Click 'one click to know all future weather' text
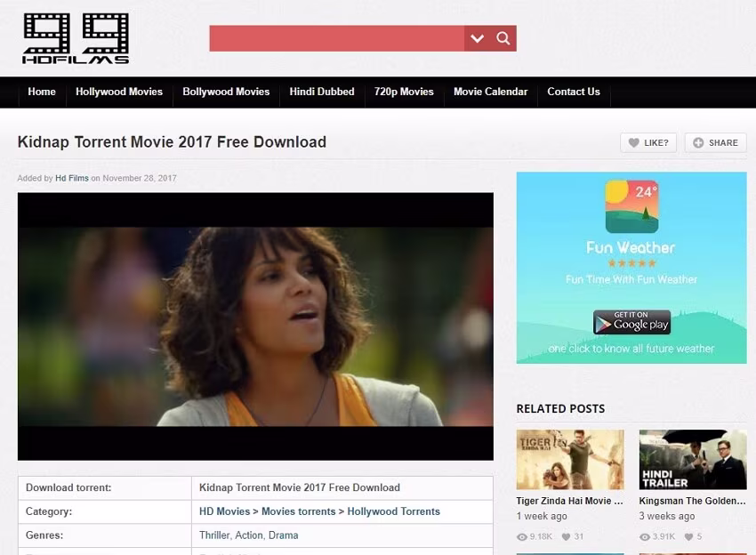The width and height of the screenshot is (756, 555). [x=631, y=349]
